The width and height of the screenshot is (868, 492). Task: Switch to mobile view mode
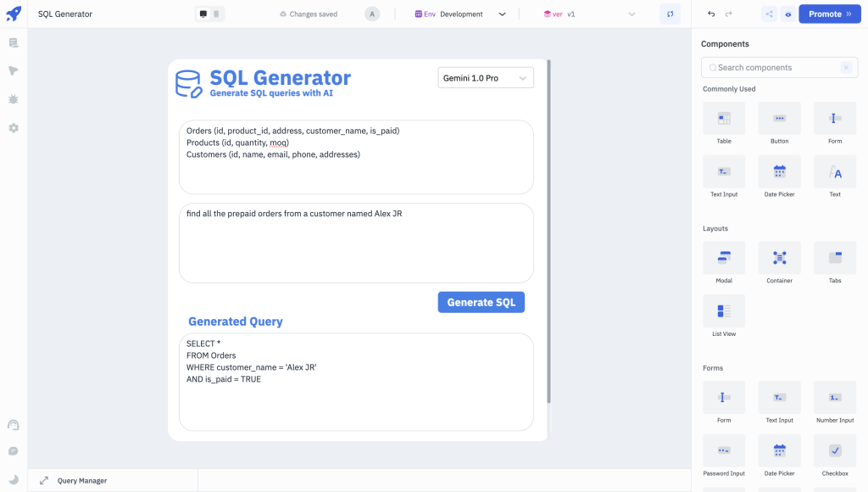pyautogui.click(x=214, y=14)
